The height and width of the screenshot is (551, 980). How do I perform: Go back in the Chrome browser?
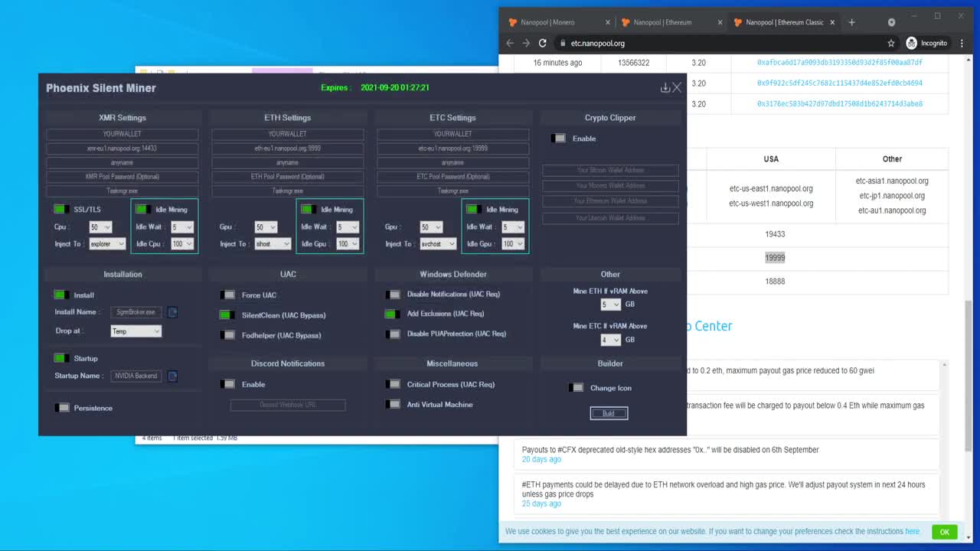pos(511,44)
